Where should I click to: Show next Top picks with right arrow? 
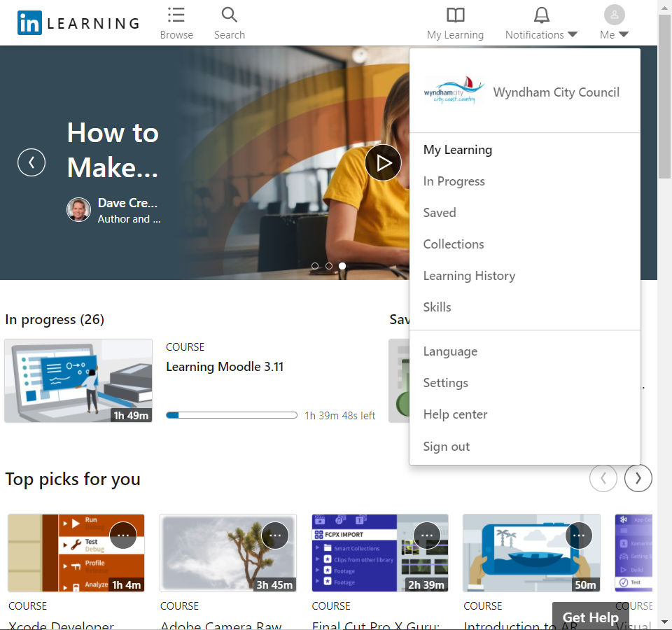638,478
